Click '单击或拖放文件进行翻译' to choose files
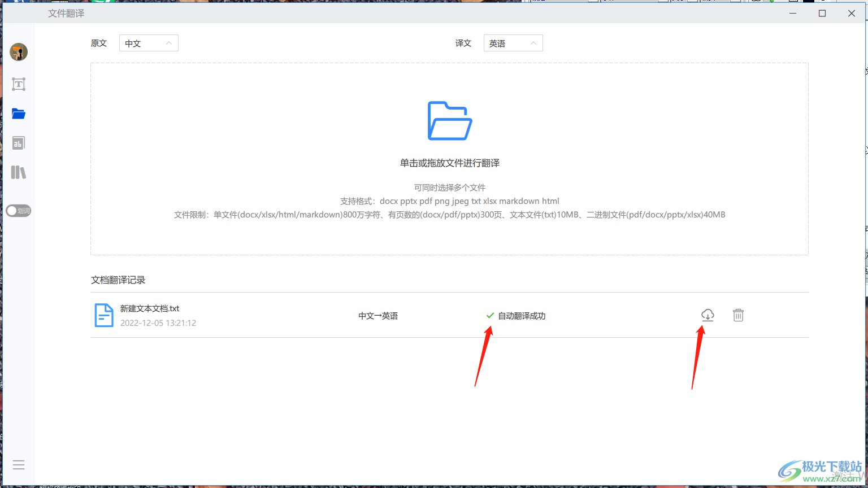Image resolution: width=868 pixels, height=488 pixels. (x=450, y=163)
